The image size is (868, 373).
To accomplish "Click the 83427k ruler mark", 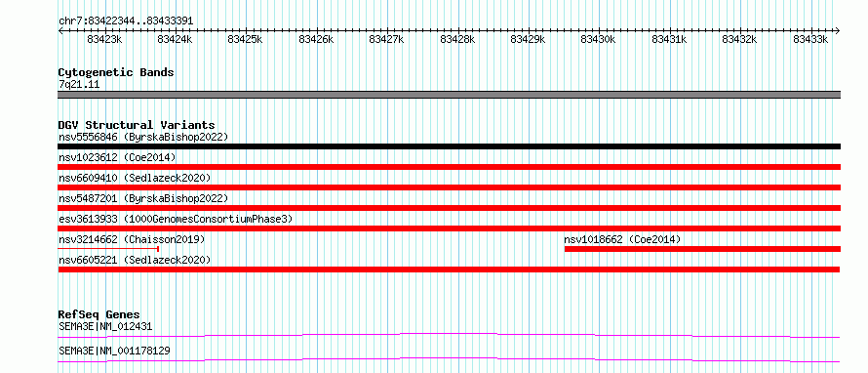I will tap(386, 39).
